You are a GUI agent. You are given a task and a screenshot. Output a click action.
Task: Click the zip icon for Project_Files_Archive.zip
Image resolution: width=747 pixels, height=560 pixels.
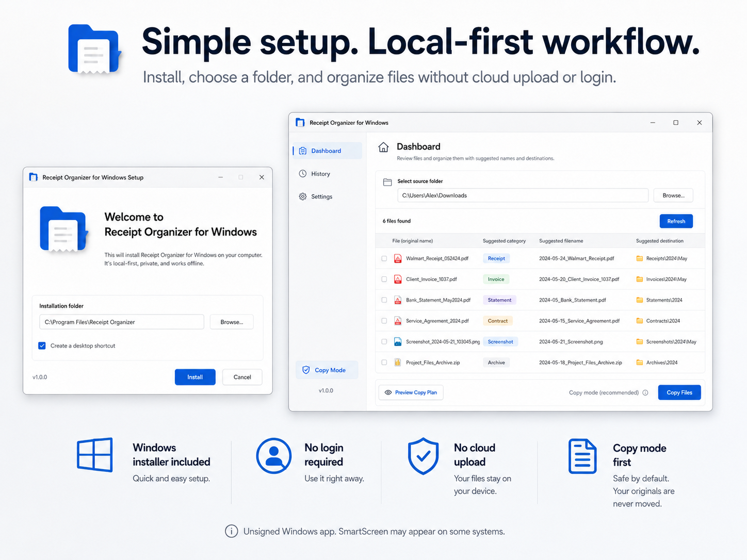pyautogui.click(x=398, y=363)
